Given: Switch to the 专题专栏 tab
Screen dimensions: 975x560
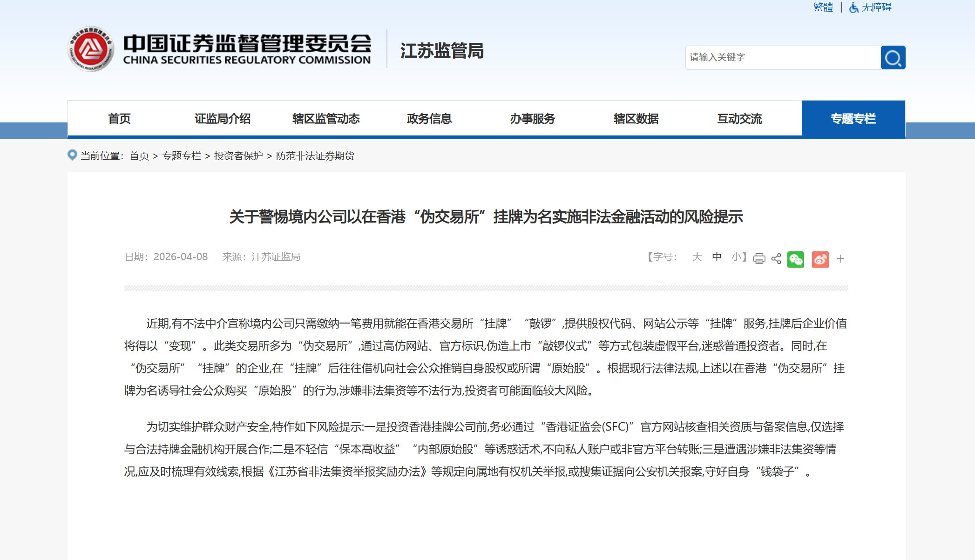Looking at the screenshot, I should coord(853,119).
